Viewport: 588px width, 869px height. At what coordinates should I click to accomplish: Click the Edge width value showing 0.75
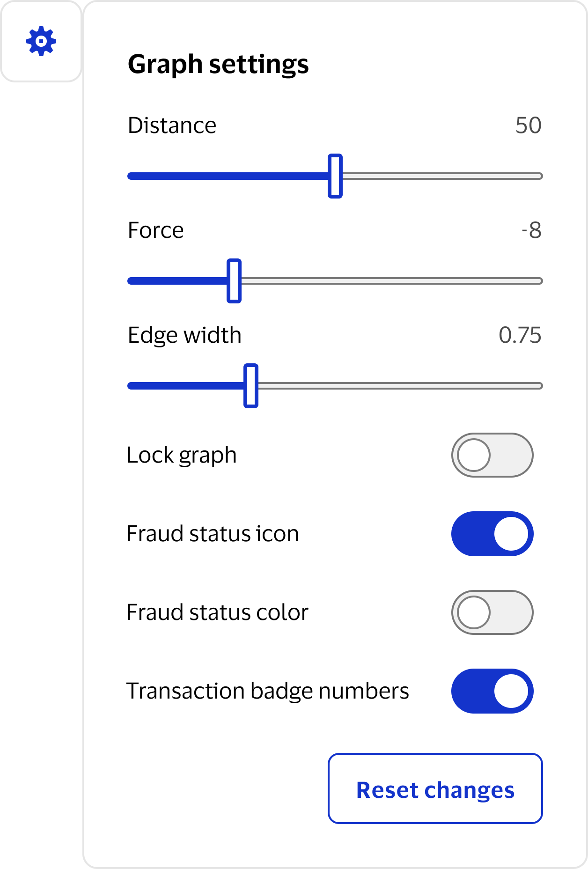point(520,334)
